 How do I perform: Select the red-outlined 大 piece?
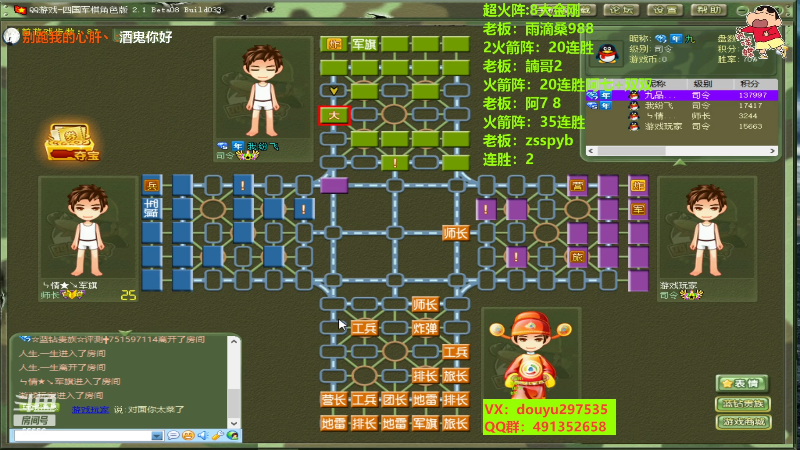(334, 115)
